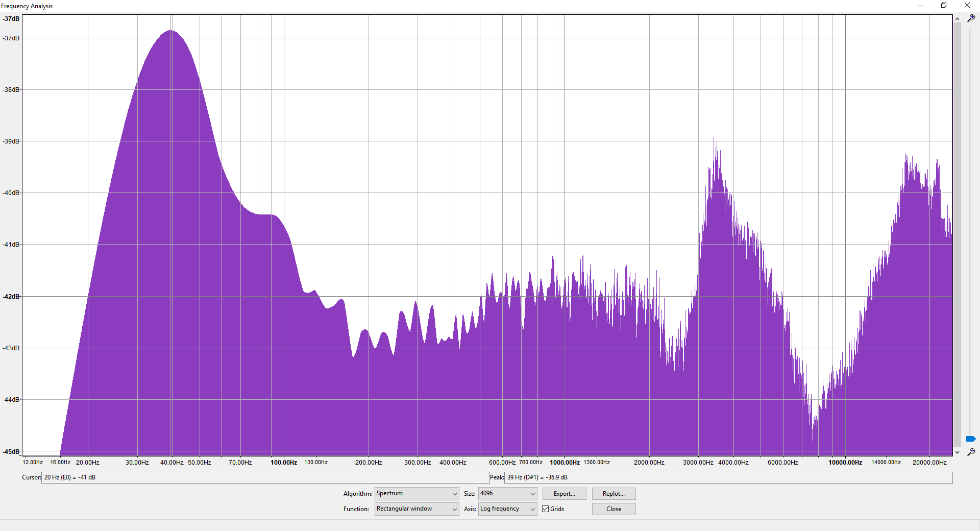Click the 1000.00Hz axis label
Image resolution: width=980 pixels, height=531 pixels.
tap(565, 463)
